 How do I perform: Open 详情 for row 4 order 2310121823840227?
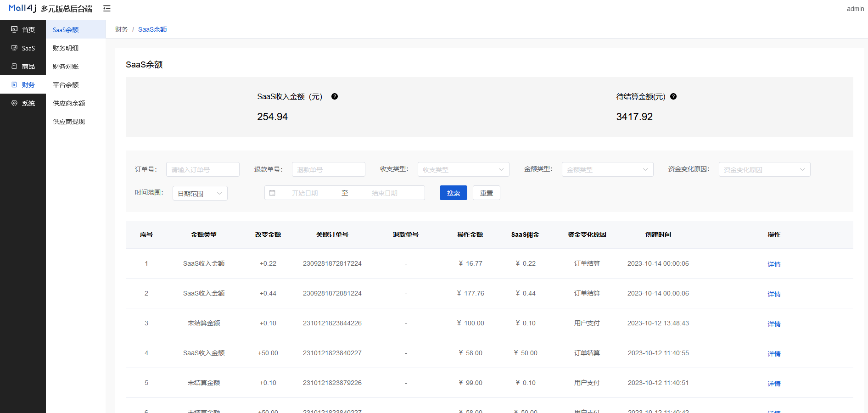point(774,353)
